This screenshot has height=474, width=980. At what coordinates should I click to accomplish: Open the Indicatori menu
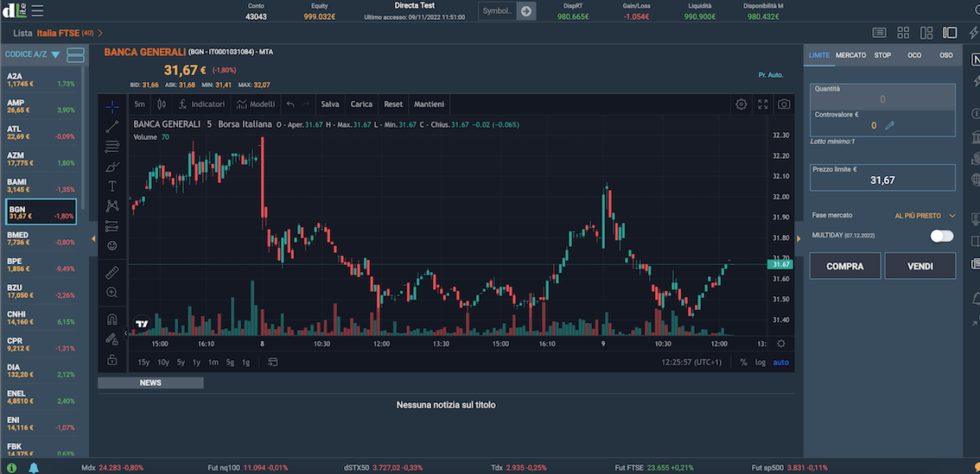(x=202, y=104)
